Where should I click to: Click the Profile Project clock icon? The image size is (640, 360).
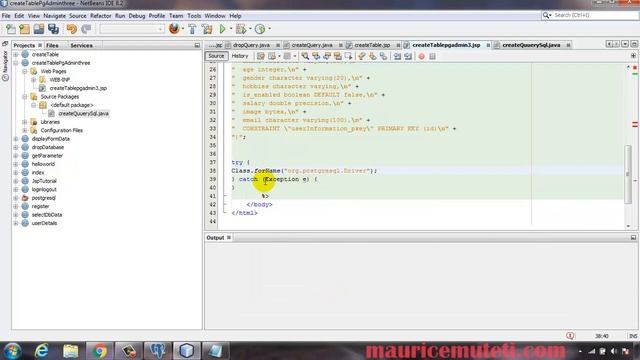[x=260, y=29]
